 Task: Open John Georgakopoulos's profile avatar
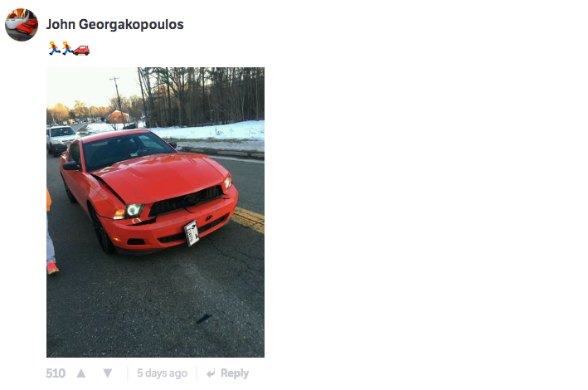click(22, 24)
